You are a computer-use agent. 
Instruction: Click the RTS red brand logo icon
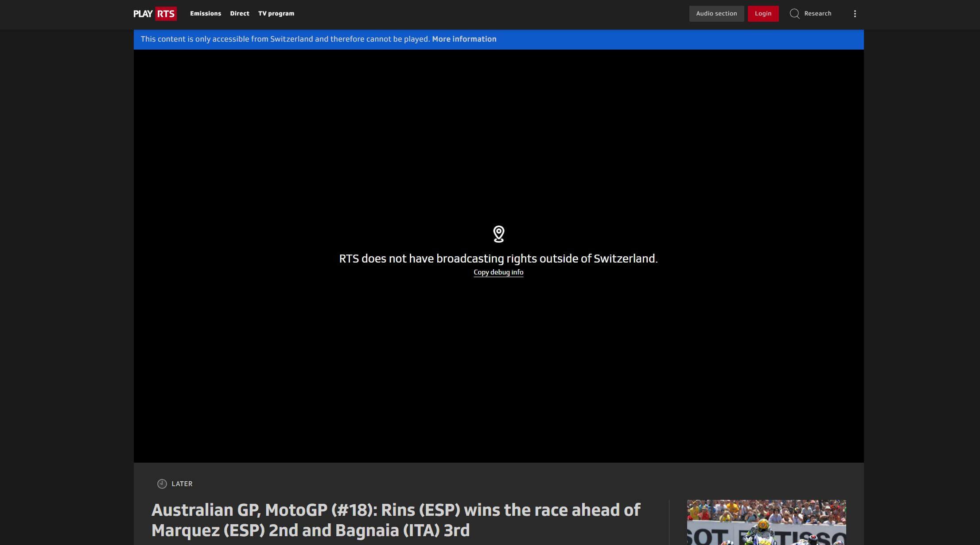(166, 13)
